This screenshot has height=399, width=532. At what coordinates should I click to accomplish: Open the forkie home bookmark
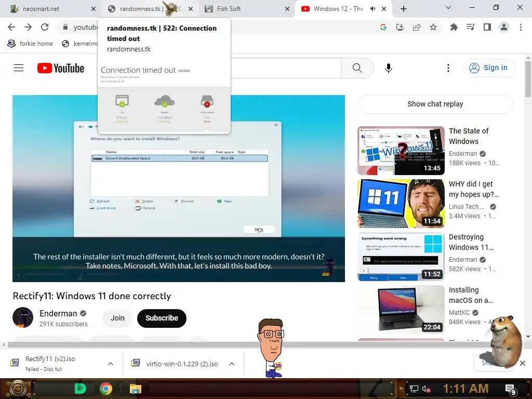pyautogui.click(x=30, y=44)
